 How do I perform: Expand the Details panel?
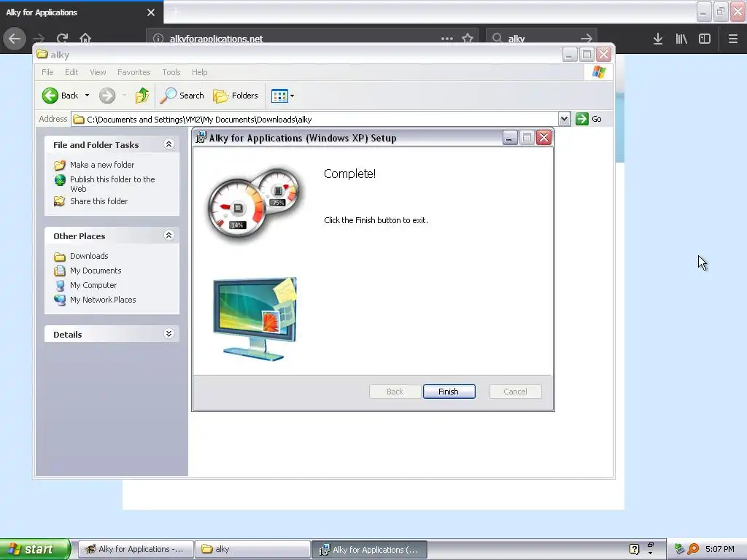pos(169,334)
